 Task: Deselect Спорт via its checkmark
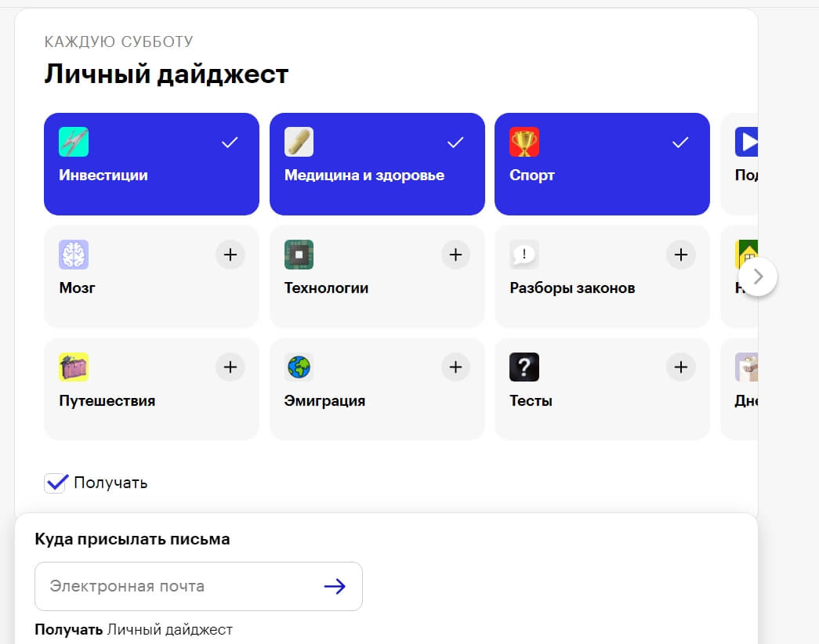coord(680,142)
